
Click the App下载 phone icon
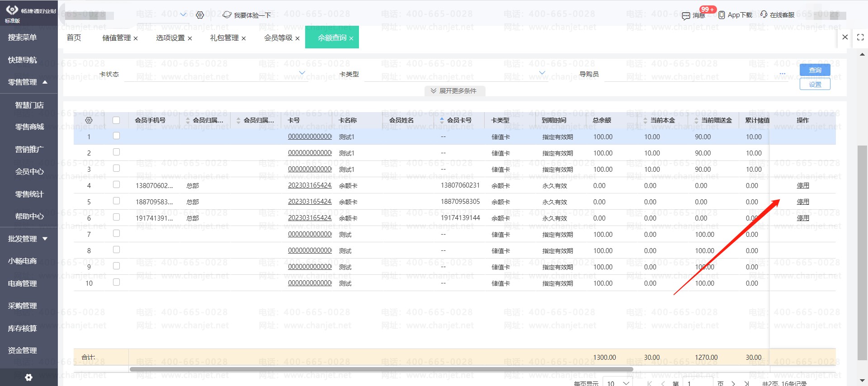[x=722, y=15]
